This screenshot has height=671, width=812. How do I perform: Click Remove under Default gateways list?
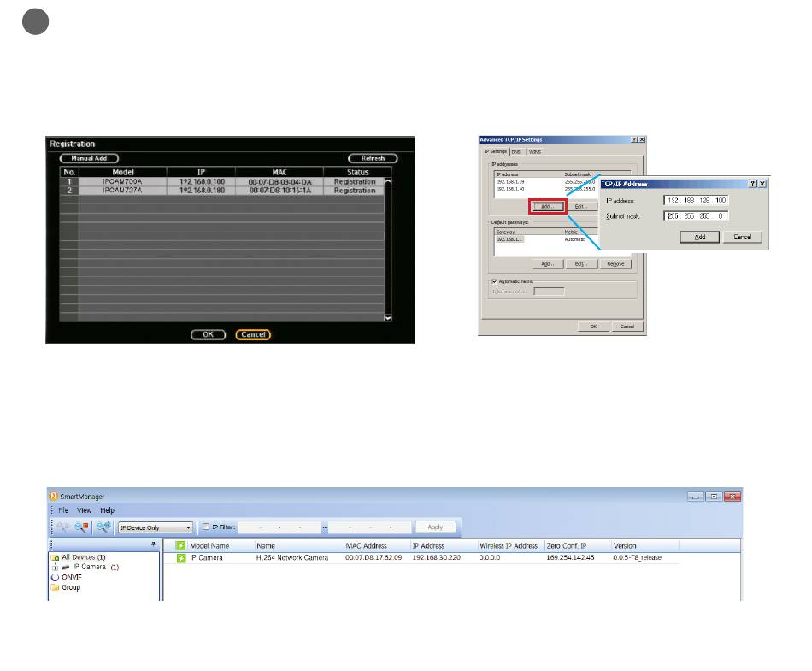pos(615,264)
